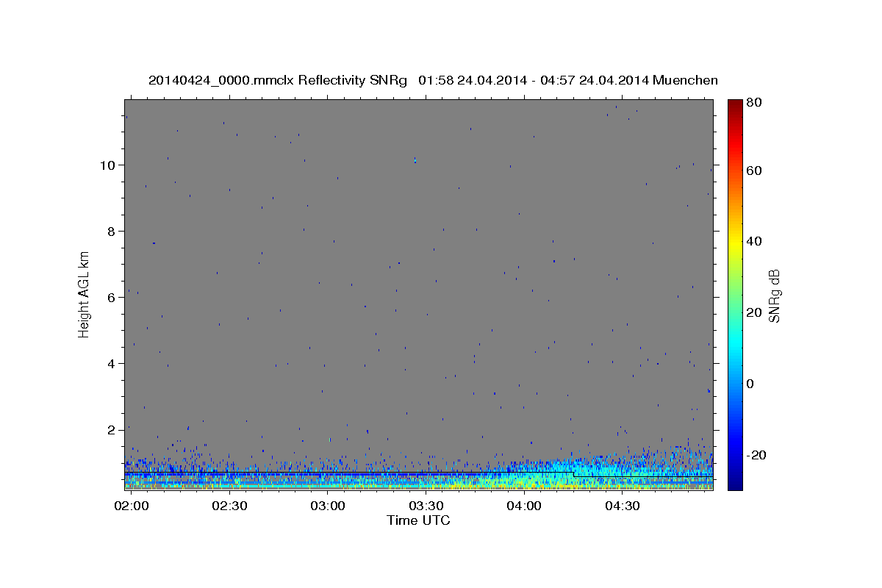Image resolution: width=882 pixels, height=588 pixels.
Task: Click the height tick label 10
Action: tap(110, 165)
